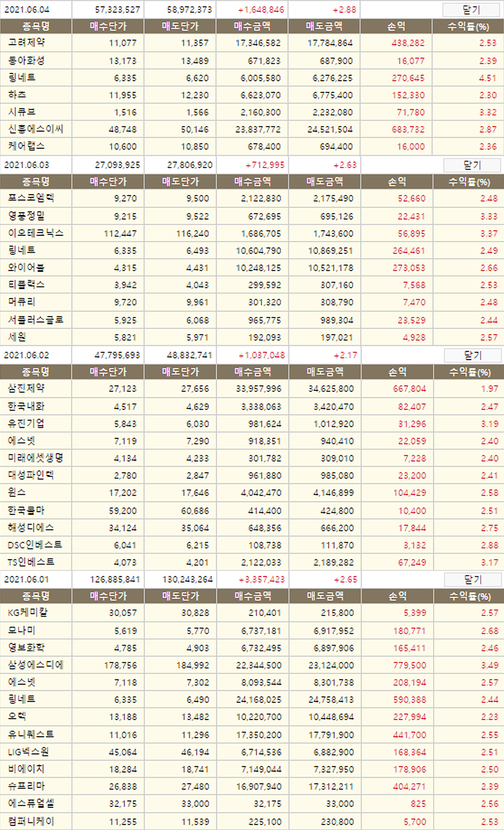Click the 닫기 button for 2021.06.01
This screenshot has height=830, width=504.
click(473, 580)
